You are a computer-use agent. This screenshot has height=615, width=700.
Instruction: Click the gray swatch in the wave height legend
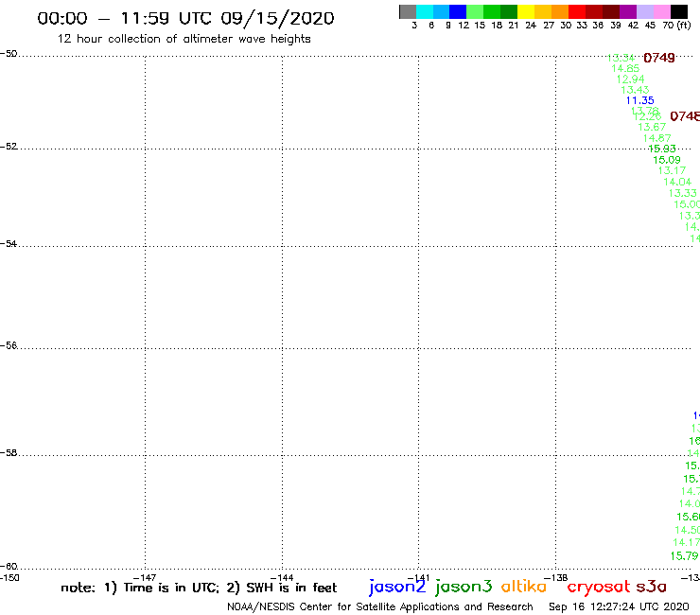[x=408, y=11]
